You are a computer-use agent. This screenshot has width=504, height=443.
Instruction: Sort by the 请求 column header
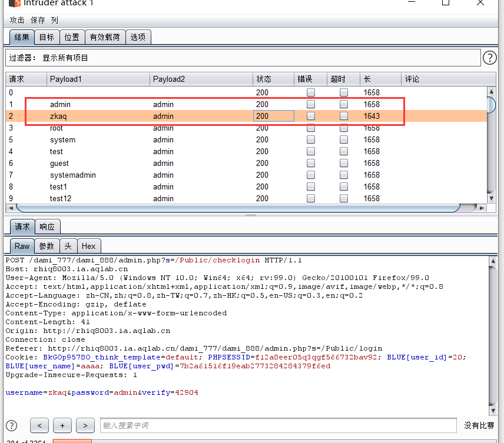(x=26, y=79)
